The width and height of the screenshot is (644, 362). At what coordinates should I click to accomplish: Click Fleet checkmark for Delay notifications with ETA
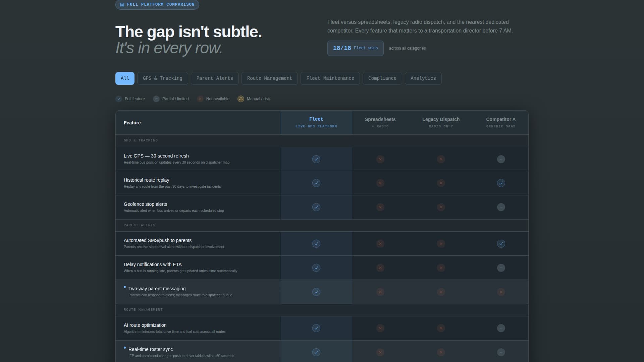[x=316, y=268]
